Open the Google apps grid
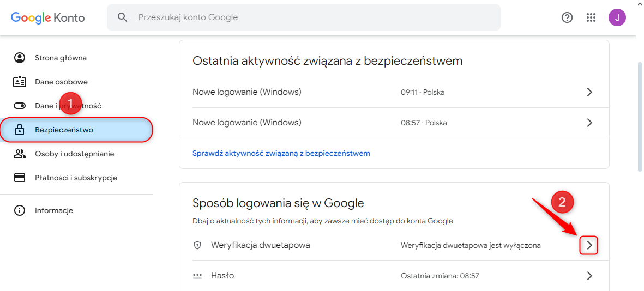The image size is (644, 291). (591, 17)
